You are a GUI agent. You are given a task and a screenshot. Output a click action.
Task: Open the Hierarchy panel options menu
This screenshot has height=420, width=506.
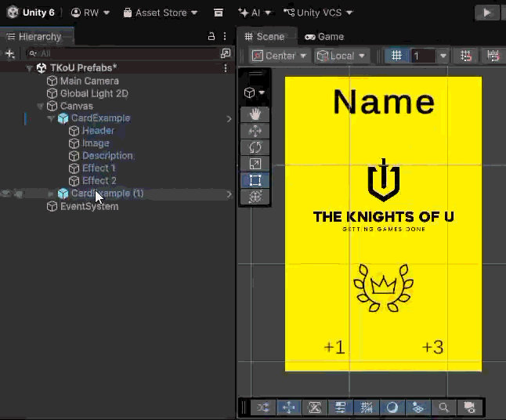[225, 36]
